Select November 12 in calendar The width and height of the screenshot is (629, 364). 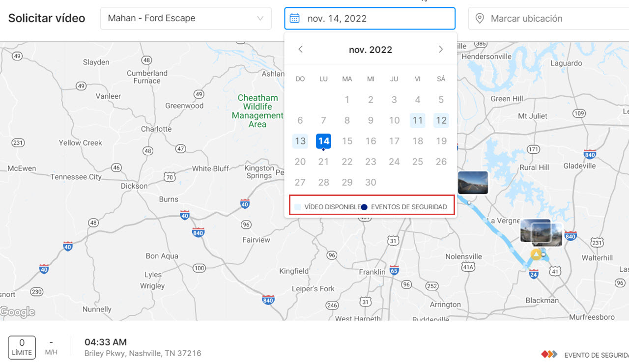(441, 120)
